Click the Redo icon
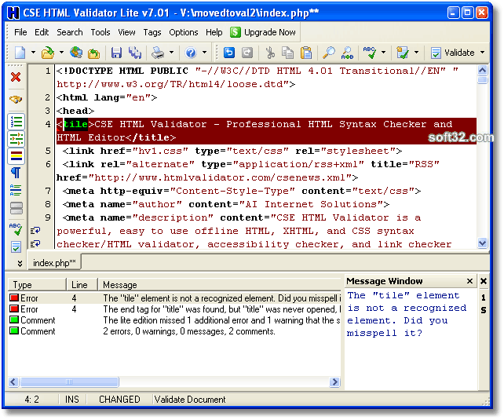The width and height of the screenshot is (504, 420). 247,53
